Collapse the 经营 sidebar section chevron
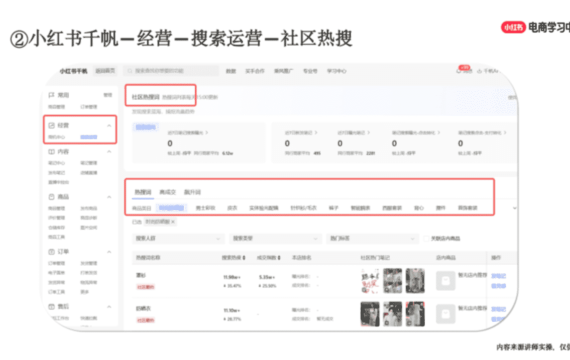570x360 pixels. coord(109,126)
